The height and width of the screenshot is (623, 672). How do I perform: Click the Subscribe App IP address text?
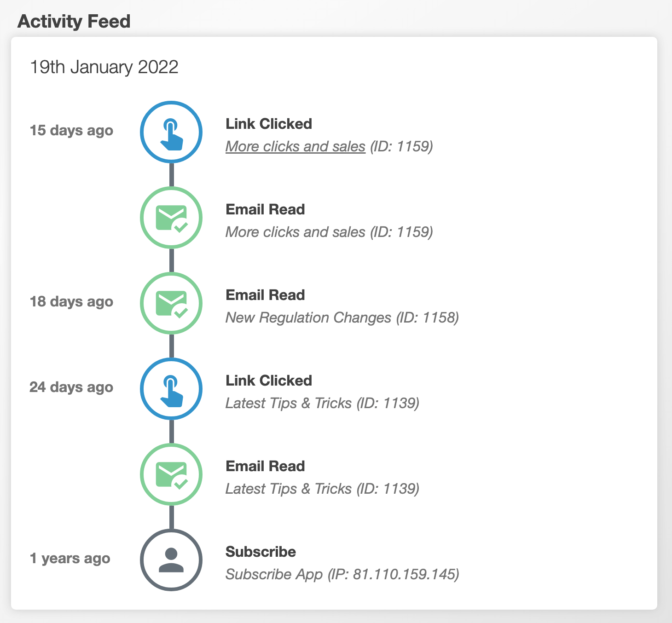click(x=342, y=574)
